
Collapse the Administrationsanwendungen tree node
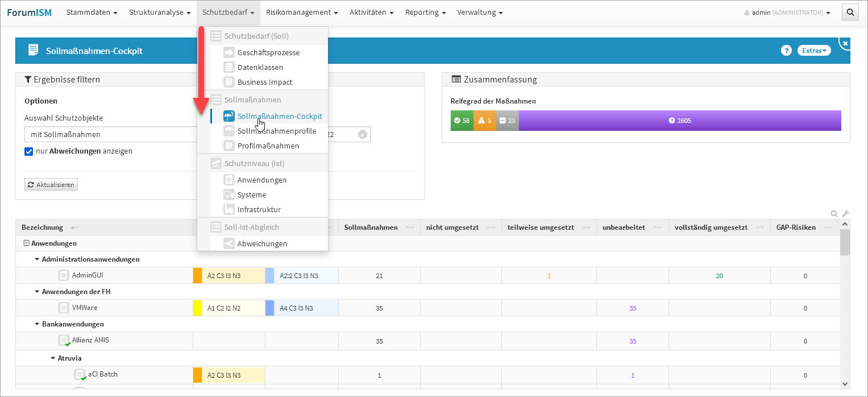tap(38, 259)
